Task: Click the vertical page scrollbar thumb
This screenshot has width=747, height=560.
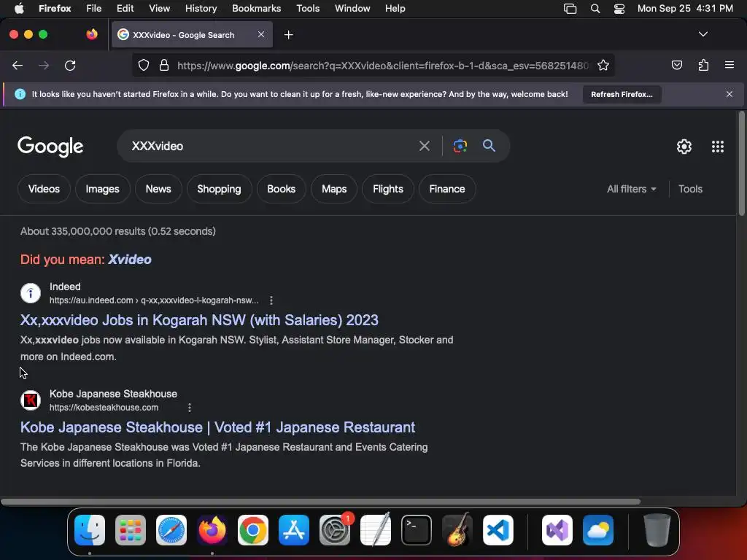Action: click(741, 163)
